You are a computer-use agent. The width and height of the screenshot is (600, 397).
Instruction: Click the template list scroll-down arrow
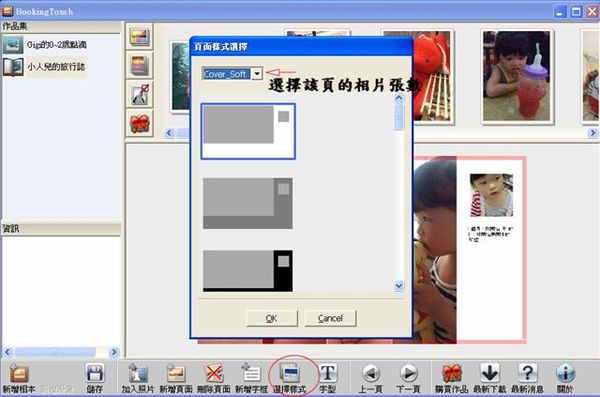pyautogui.click(x=399, y=286)
